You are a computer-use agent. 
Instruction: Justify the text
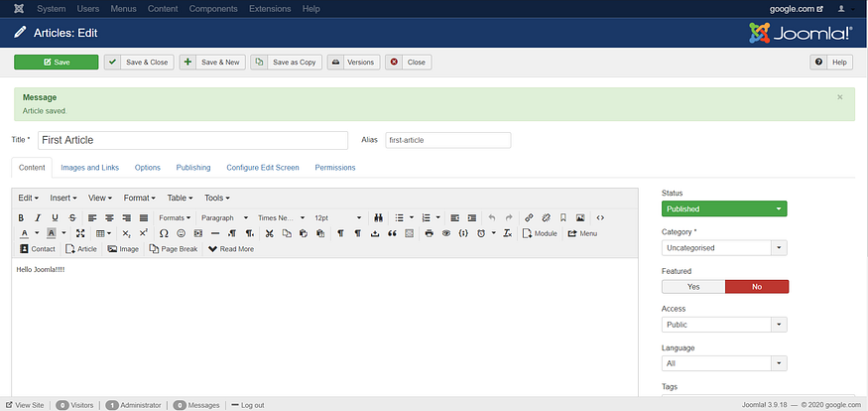144,217
